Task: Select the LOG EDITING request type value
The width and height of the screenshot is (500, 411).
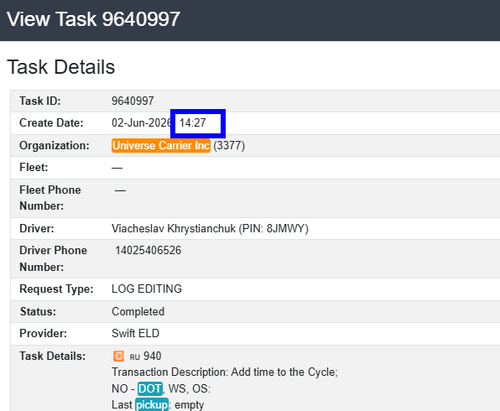Action: point(147,289)
